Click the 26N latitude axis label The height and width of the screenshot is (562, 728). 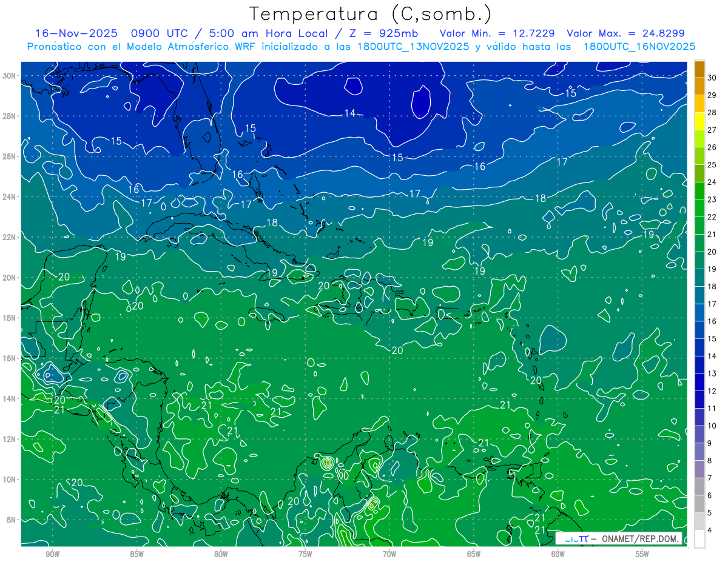click(9, 156)
